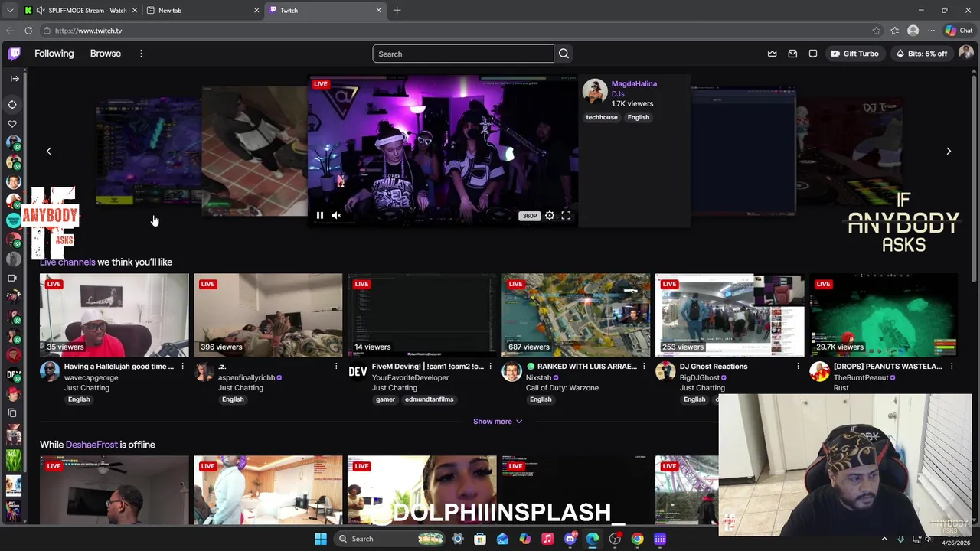Open Microsoft Edge from taskbar
Image resolution: width=980 pixels, height=551 pixels.
point(592,539)
